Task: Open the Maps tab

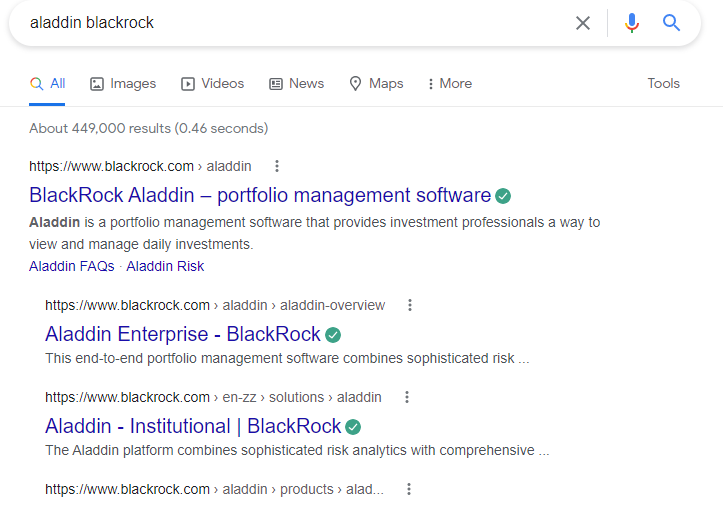Action: pos(376,84)
